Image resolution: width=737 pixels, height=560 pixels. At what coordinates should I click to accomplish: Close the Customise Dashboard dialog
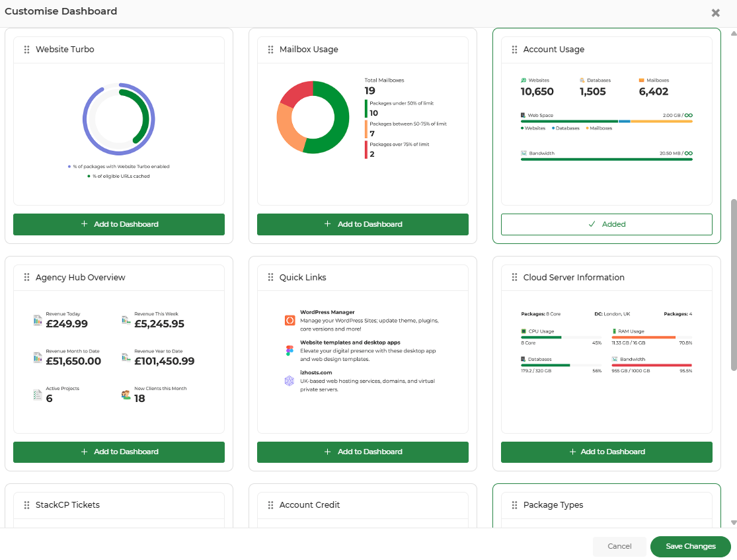click(715, 13)
